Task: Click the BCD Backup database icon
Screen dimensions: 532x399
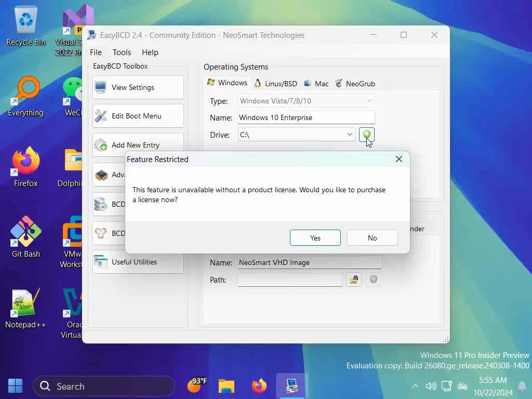Action: tap(101, 204)
